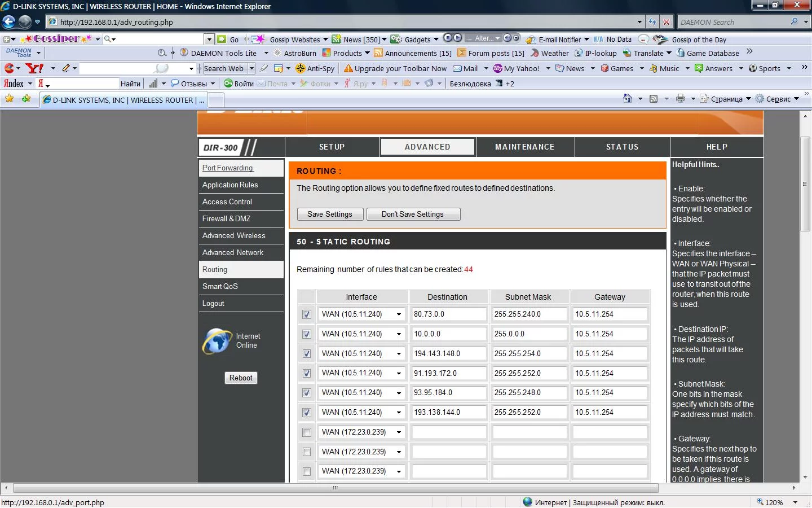Switch to the MAINTENANCE tab
812x508 pixels.
tap(525, 147)
